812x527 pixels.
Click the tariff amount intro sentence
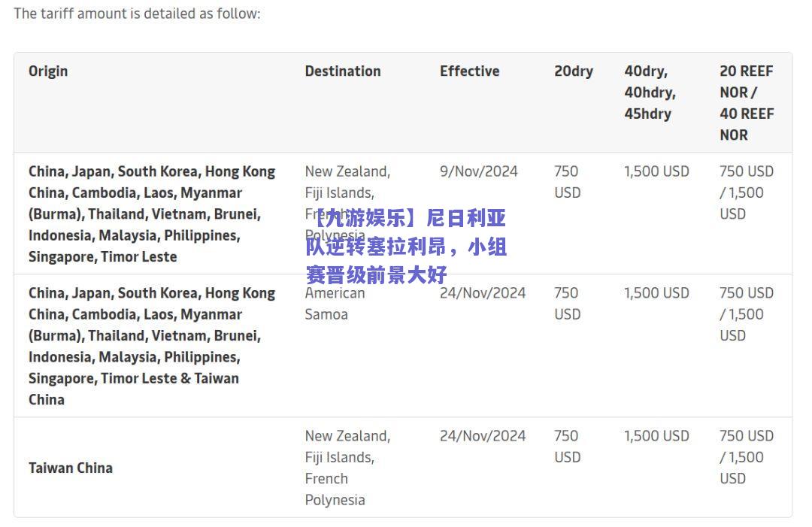[x=137, y=14]
